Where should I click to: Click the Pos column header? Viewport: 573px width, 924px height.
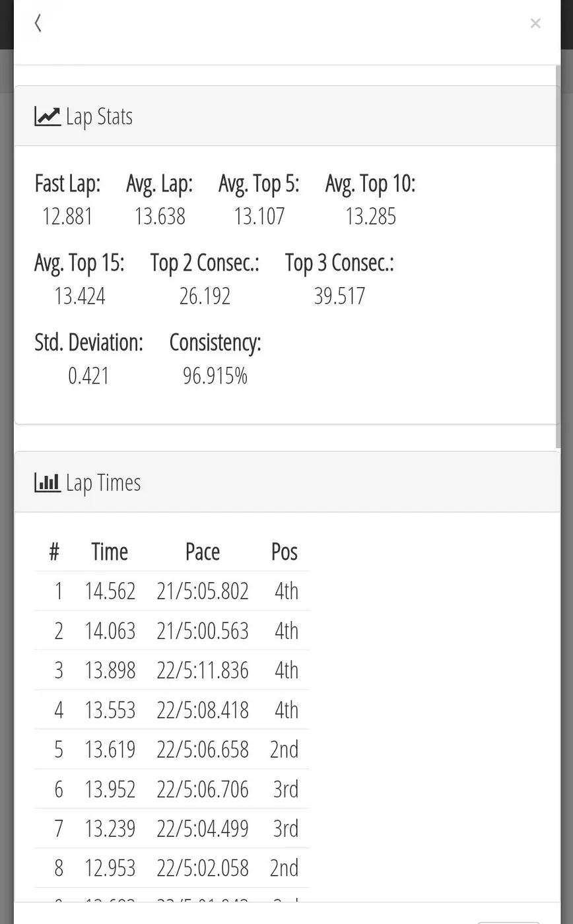point(285,552)
